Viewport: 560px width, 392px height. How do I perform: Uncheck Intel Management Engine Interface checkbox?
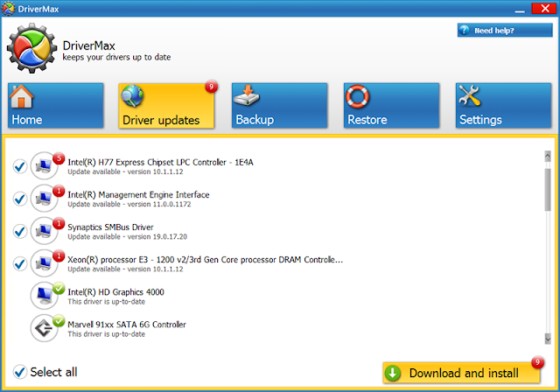pos(20,199)
